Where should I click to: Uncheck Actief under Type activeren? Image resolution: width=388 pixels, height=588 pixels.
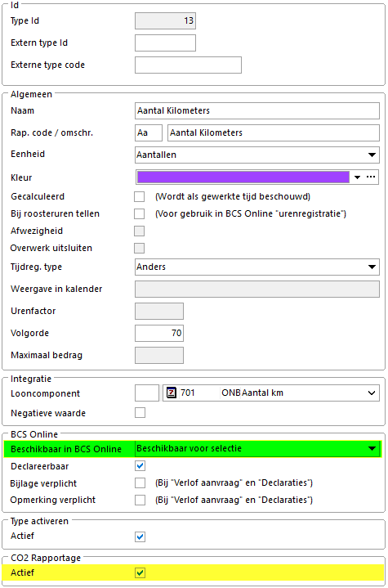[x=140, y=536]
